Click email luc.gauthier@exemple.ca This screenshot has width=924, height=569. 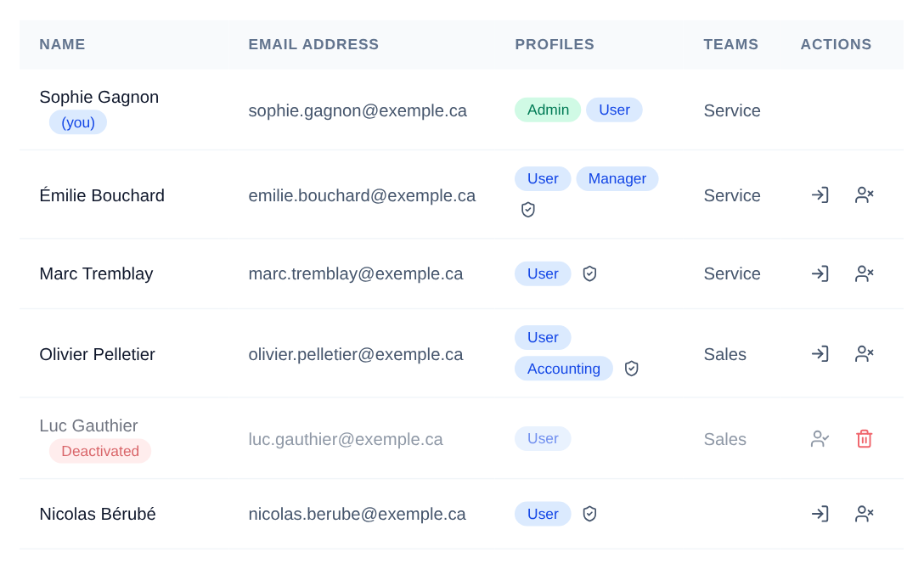pos(346,439)
